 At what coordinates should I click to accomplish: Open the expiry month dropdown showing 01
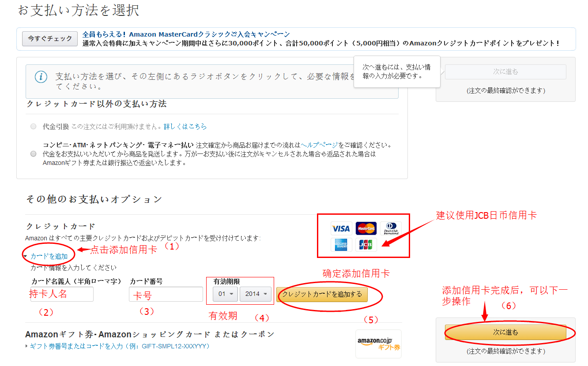point(225,294)
